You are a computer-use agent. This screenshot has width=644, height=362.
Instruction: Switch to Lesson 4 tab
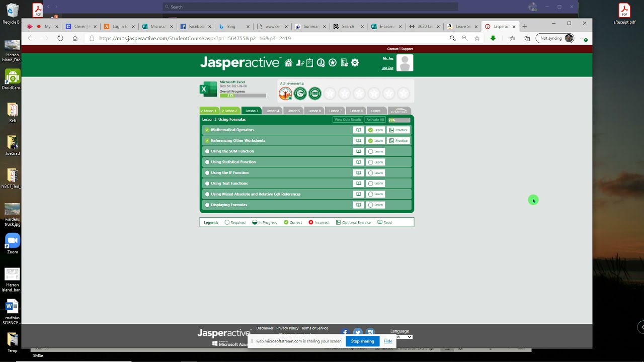point(273,111)
